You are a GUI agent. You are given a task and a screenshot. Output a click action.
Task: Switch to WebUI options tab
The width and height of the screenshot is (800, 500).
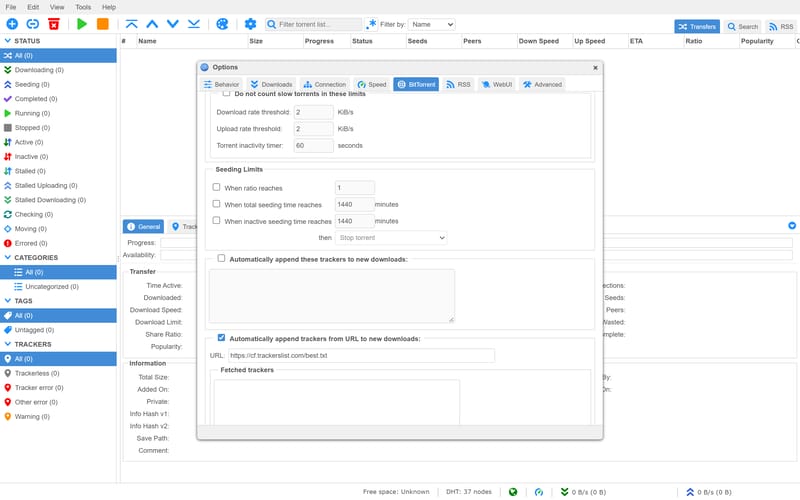pos(497,85)
